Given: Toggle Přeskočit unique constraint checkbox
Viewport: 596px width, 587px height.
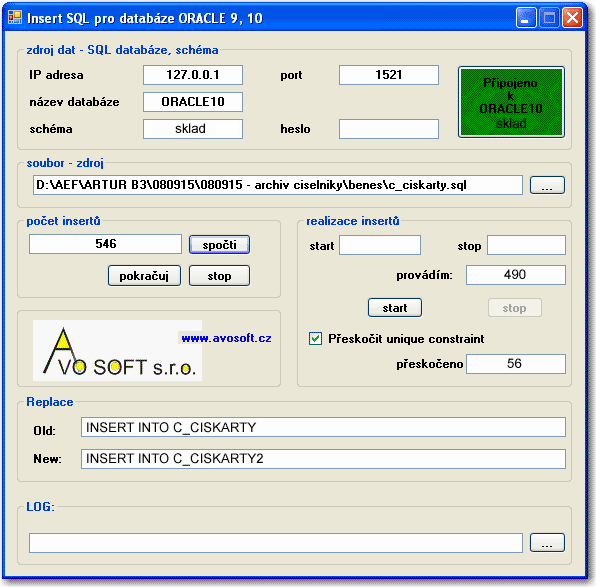Looking at the screenshot, I should point(315,338).
